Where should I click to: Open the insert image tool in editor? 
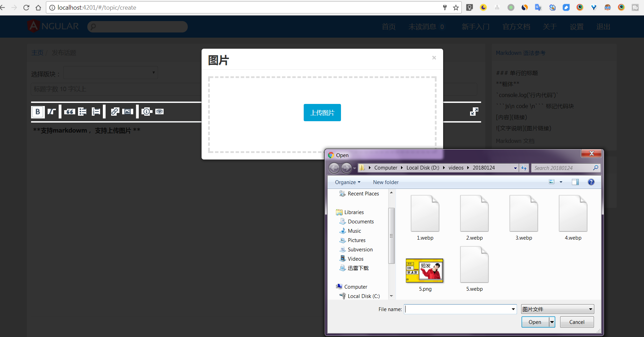[128, 112]
